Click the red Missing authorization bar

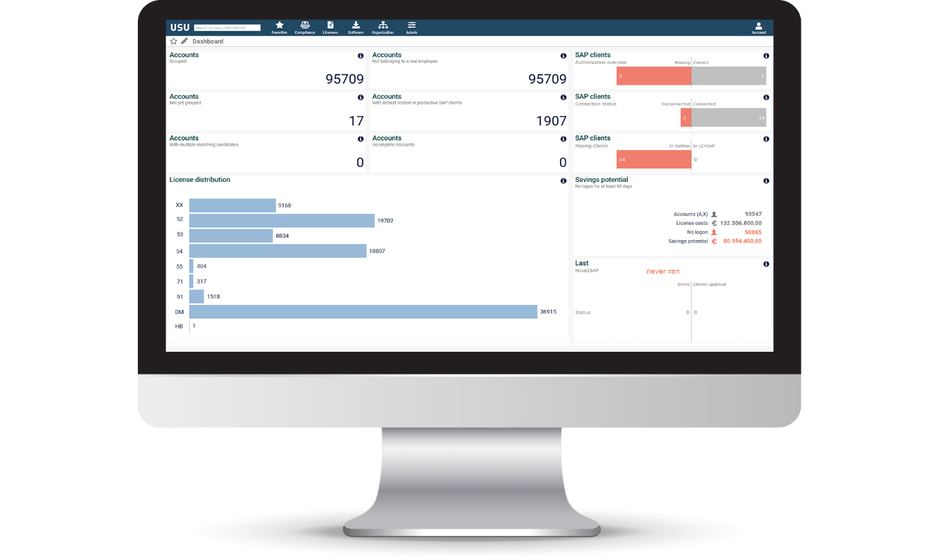click(654, 76)
